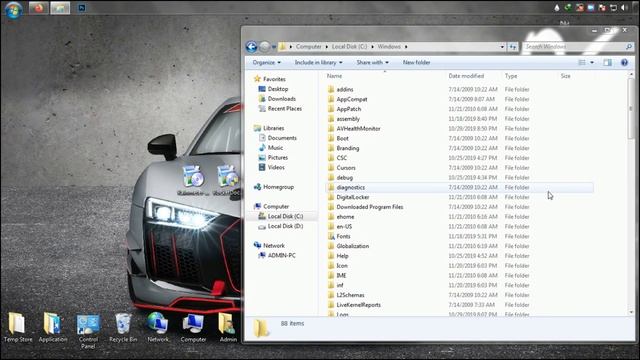Click the Back navigation arrow in Explorer
The height and width of the screenshot is (360, 640).
[251, 47]
